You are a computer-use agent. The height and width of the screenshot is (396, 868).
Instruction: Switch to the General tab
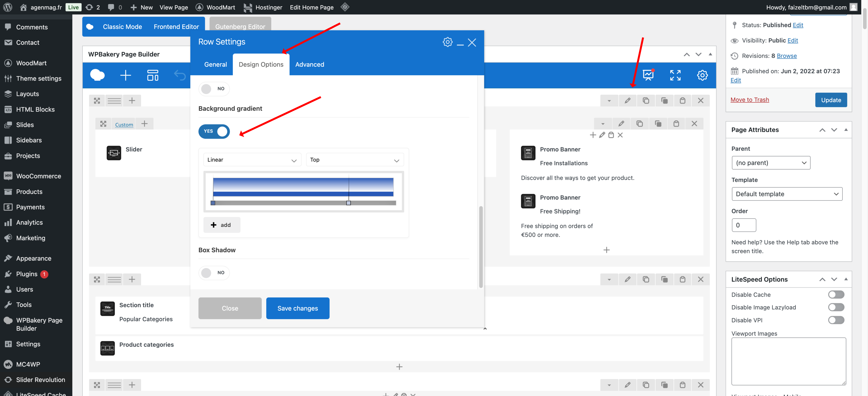click(216, 64)
